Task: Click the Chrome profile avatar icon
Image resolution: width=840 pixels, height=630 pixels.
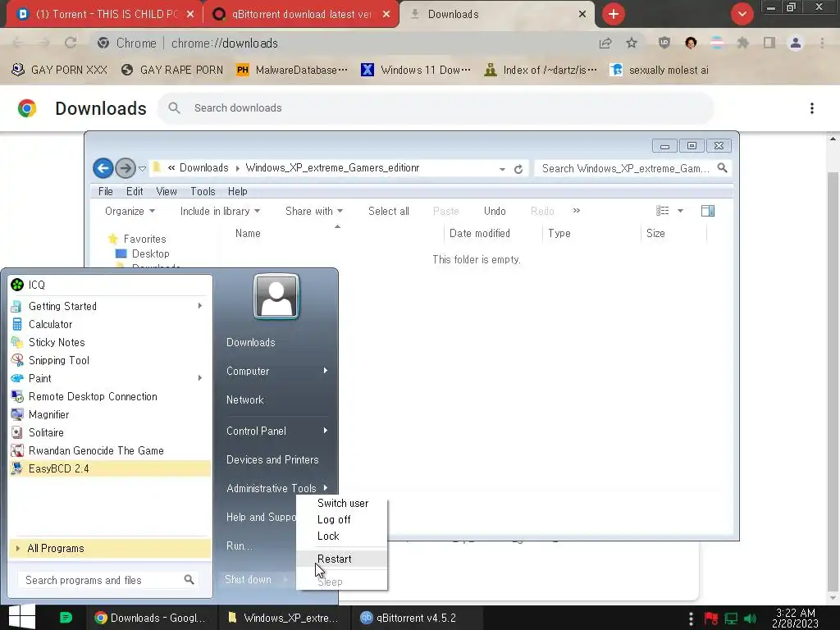Action: pos(796,43)
